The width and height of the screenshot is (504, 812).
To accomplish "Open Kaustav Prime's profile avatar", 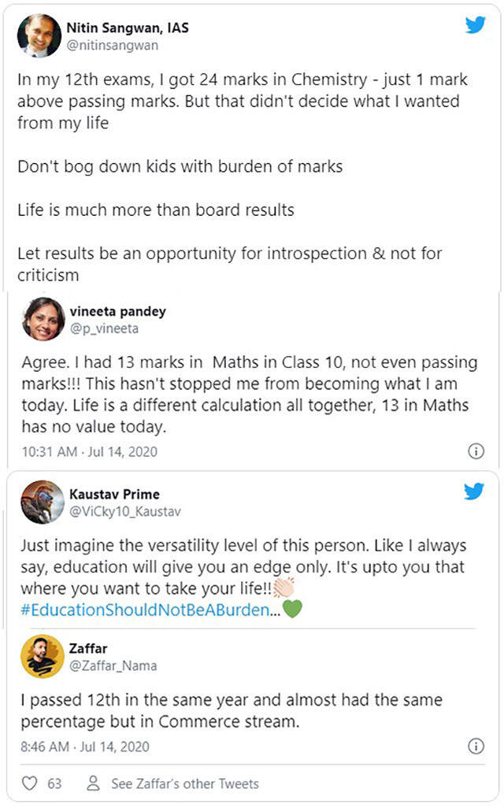I will click(43, 502).
